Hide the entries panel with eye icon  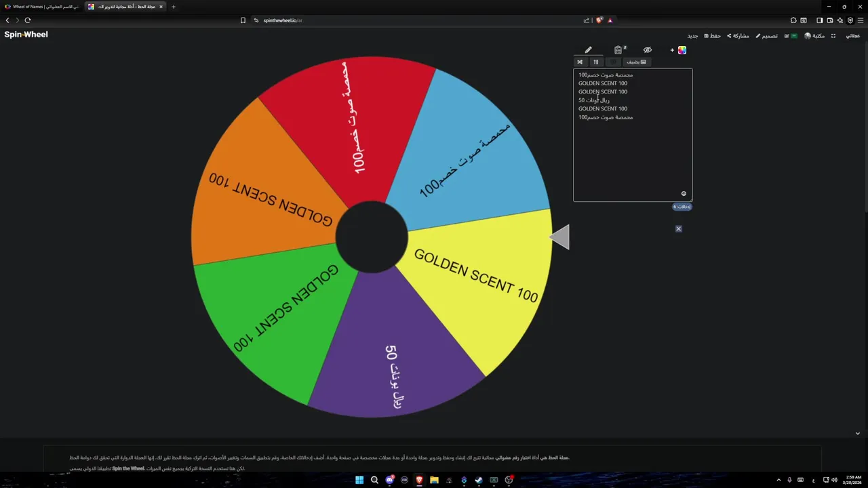pos(648,50)
